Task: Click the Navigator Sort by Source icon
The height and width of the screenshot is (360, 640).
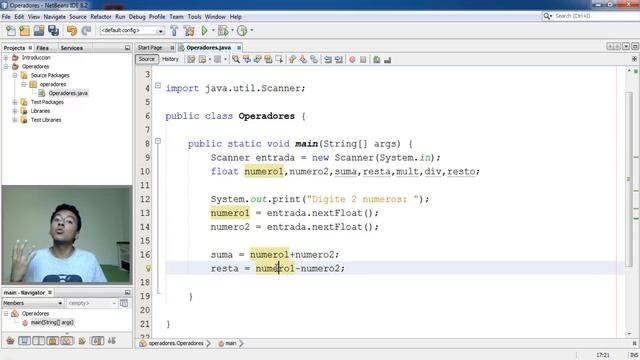Action: [x=111, y=340]
